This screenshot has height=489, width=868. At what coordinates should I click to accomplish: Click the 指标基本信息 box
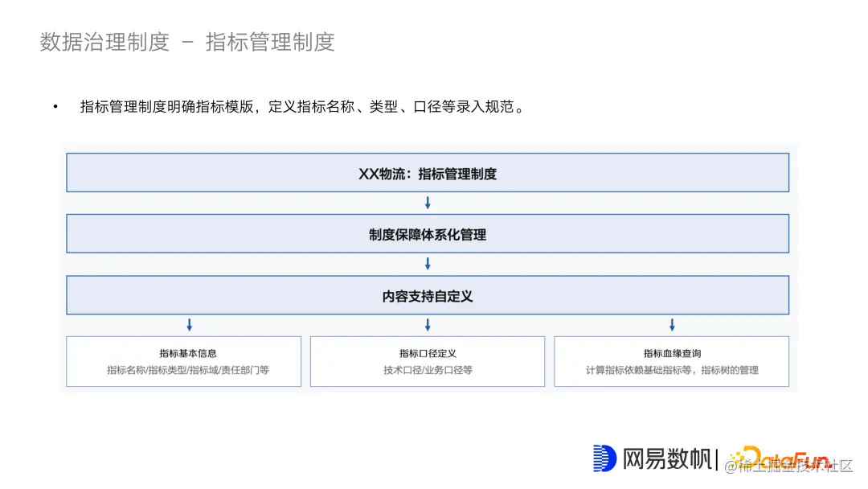(183, 361)
